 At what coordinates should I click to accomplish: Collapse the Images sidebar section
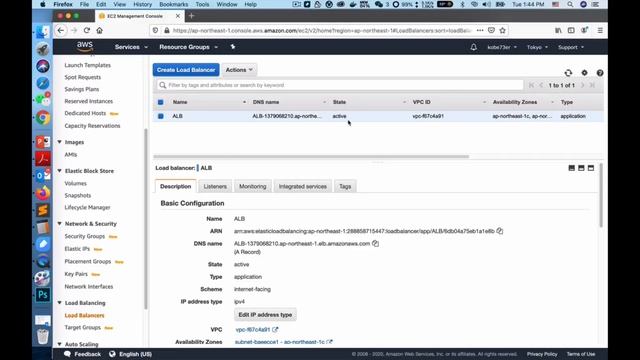click(60, 142)
